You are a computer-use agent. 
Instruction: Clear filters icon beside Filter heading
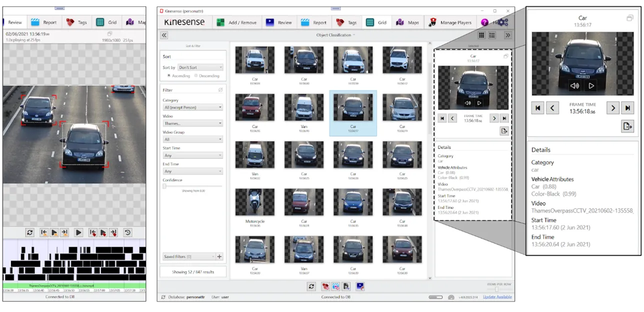click(x=220, y=90)
